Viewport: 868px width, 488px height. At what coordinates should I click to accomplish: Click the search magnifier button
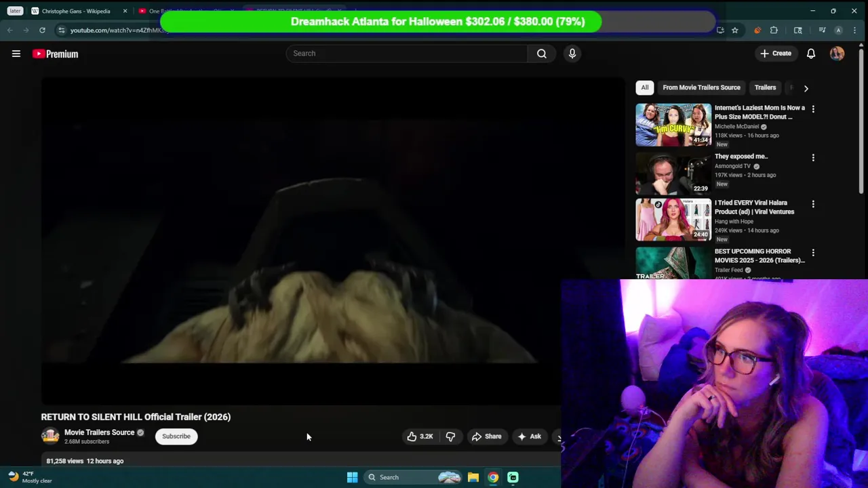click(542, 54)
